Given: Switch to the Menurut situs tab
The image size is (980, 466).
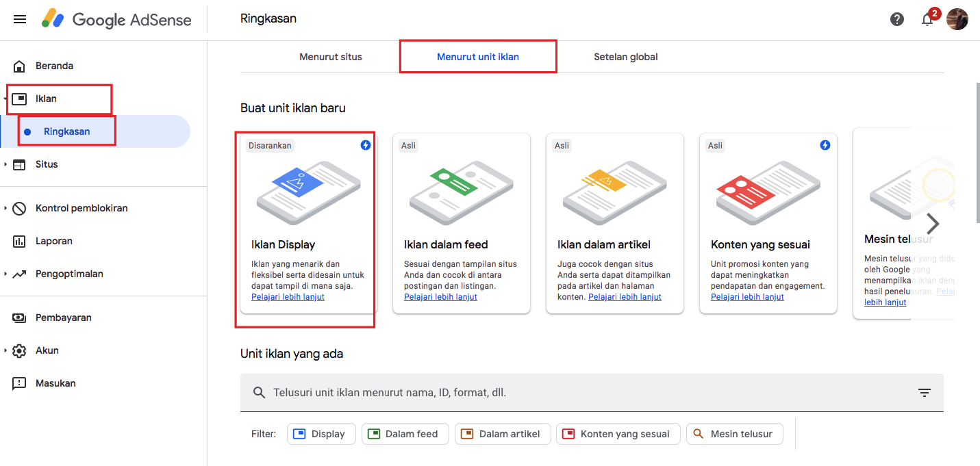Looking at the screenshot, I should (330, 57).
